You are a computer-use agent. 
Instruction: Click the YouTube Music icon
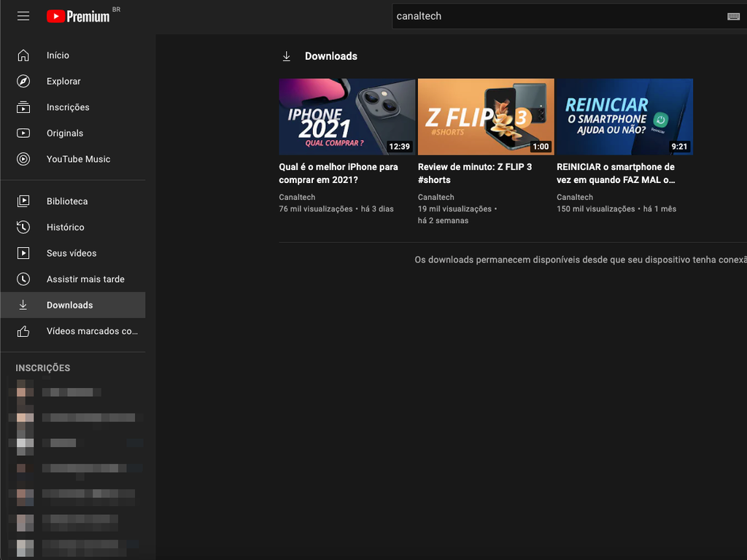click(x=23, y=159)
